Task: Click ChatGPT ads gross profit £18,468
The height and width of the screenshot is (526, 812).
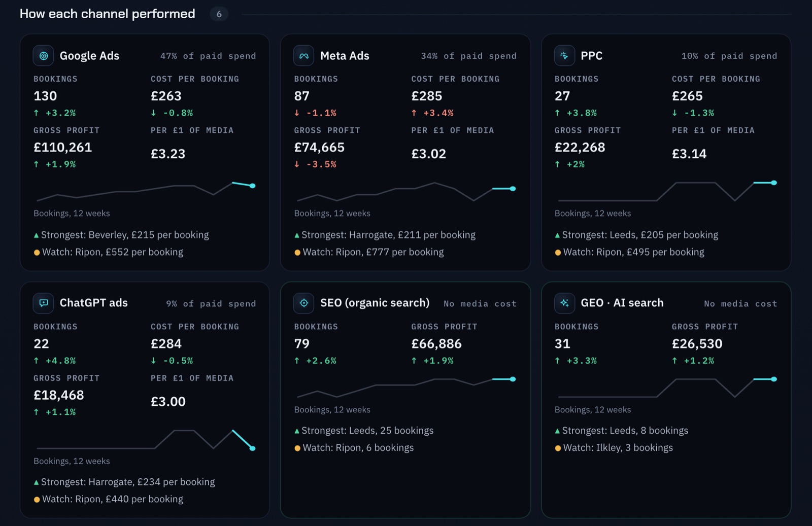Action: 59,395
